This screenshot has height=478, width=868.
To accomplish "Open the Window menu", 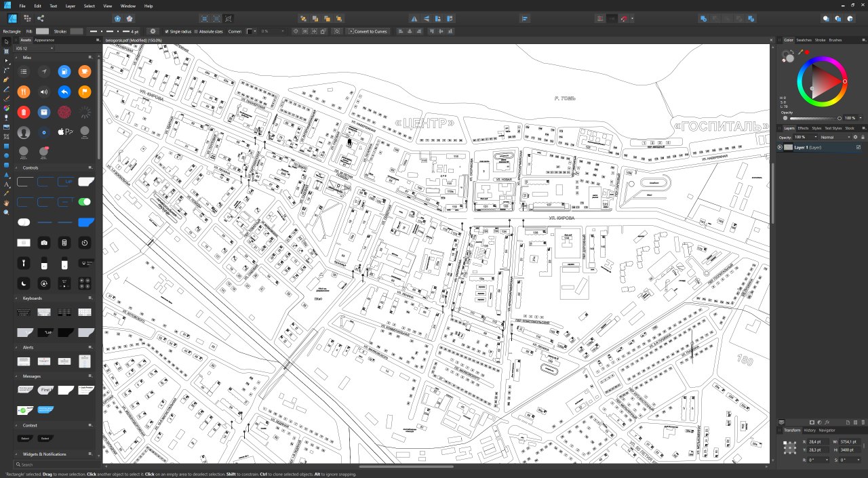I will coord(127,5).
